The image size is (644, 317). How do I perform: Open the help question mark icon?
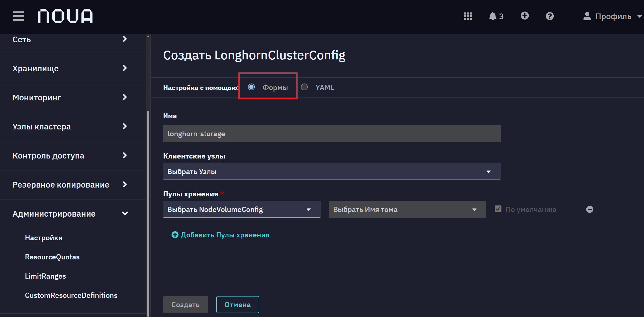pos(550,16)
